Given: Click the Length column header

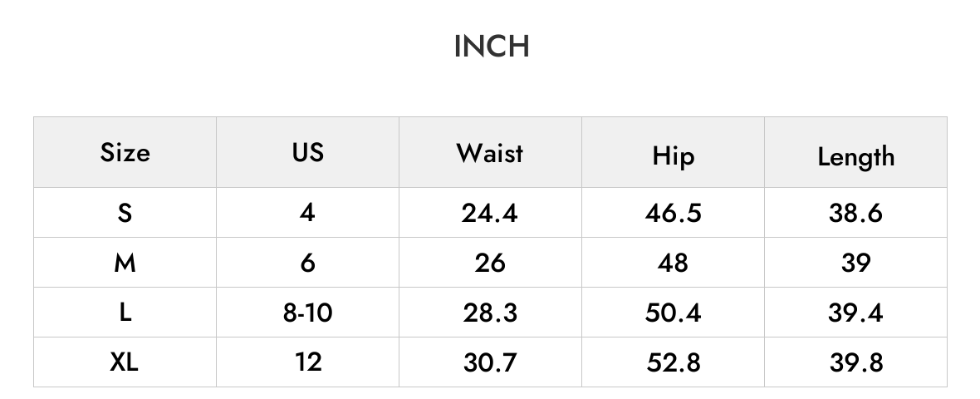Looking at the screenshot, I should [x=855, y=156].
